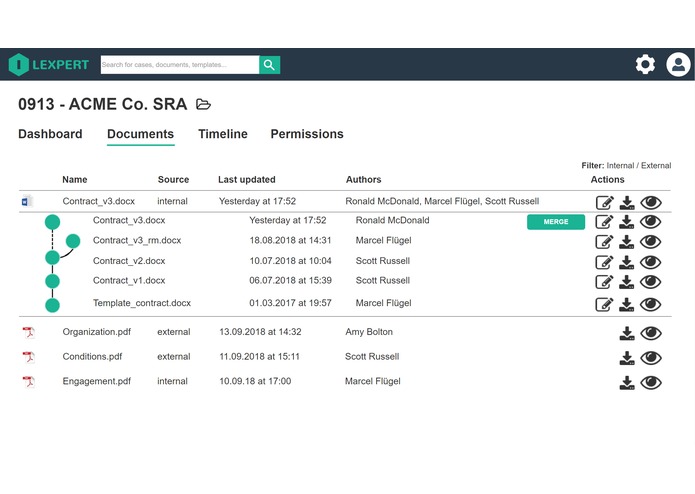Download Organization.pdf
Screen dimensions: 695x494
(x=627, y=333)
